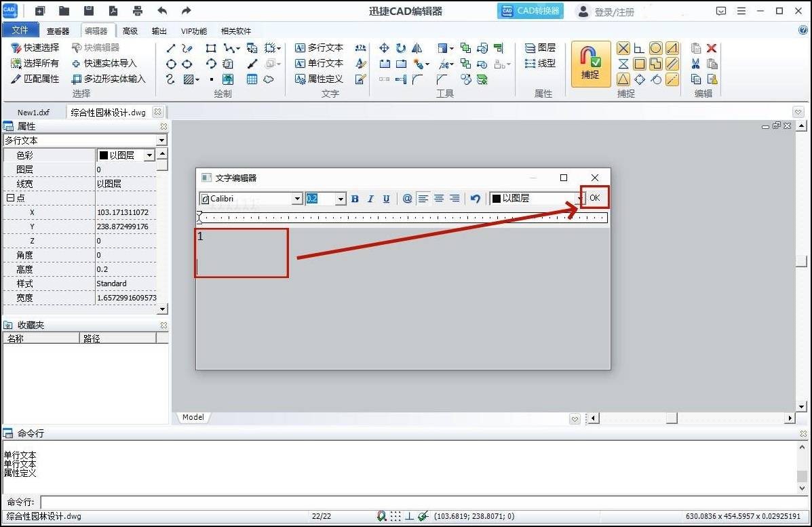The height and width of the screenshot is (527, 812).
Task: Open the 线型 linetype settings
Action: [x=540, y=63]
